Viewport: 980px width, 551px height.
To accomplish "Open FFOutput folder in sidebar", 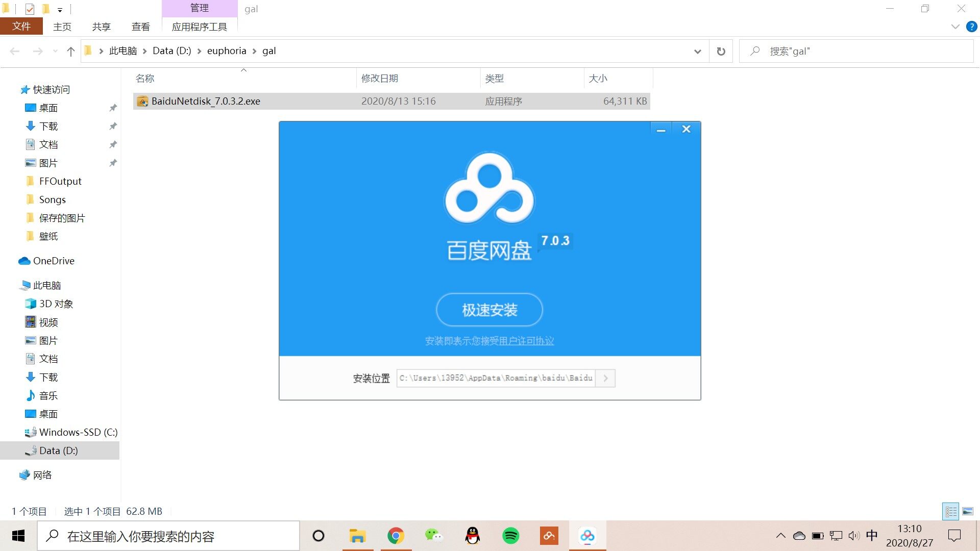I will click(x=60, y=181).
